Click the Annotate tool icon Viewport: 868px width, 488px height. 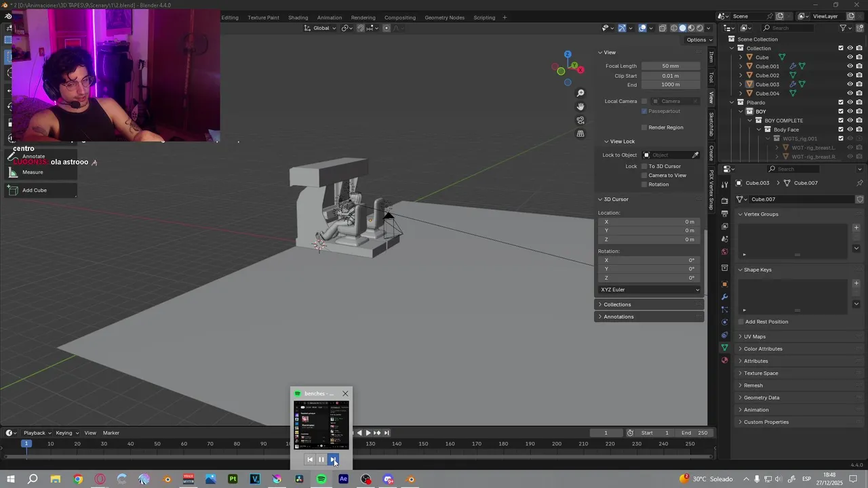[12, 156]
